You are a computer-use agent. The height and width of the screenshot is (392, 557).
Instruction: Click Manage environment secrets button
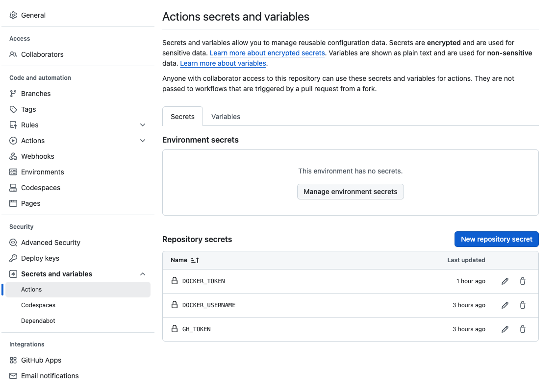350,192
